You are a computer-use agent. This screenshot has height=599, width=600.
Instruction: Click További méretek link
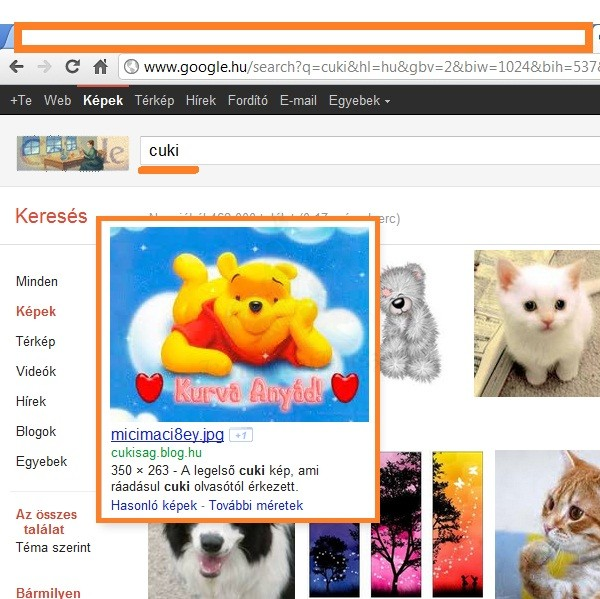click(x=256, y=506)
